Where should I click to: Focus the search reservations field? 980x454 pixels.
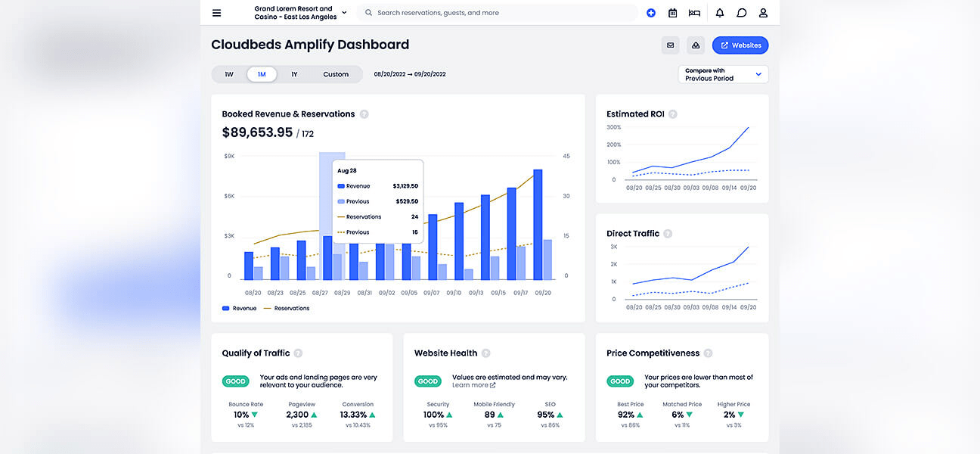tap(497, 13)
